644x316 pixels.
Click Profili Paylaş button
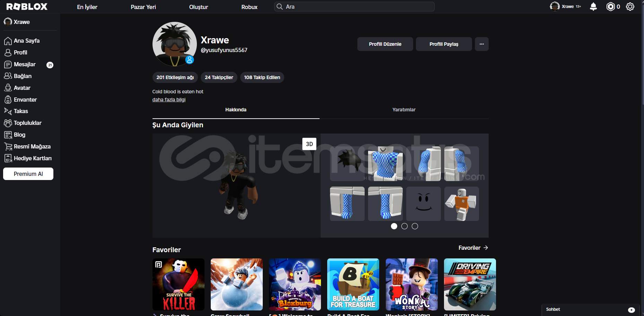(x=444, y=44)
